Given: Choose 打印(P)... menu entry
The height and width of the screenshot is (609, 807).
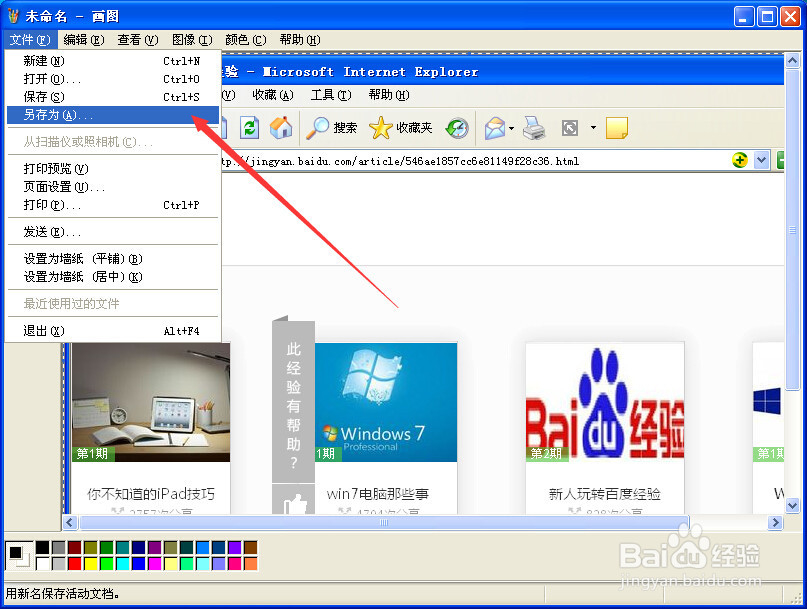Looking at the screenshot, I should [113, 205].
